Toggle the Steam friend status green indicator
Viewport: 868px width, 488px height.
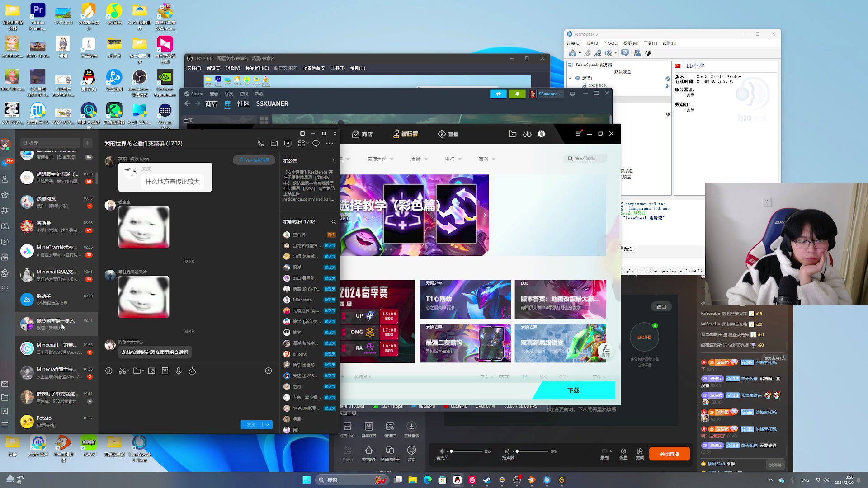pyautogui.click(x=516, y=94)
